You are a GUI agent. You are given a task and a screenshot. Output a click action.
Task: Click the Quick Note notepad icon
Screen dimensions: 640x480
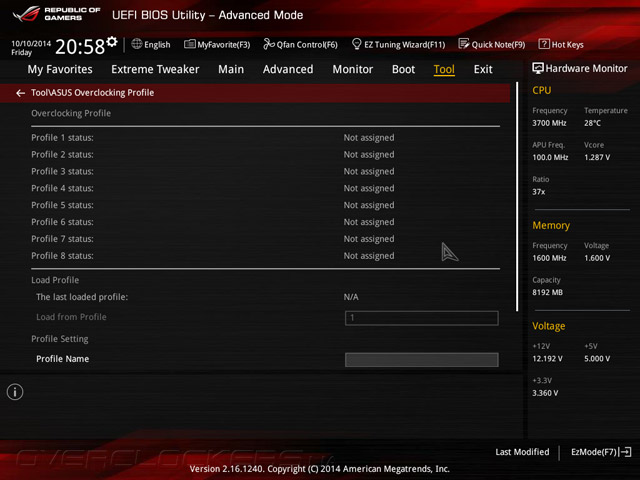[x=464, y=44]
